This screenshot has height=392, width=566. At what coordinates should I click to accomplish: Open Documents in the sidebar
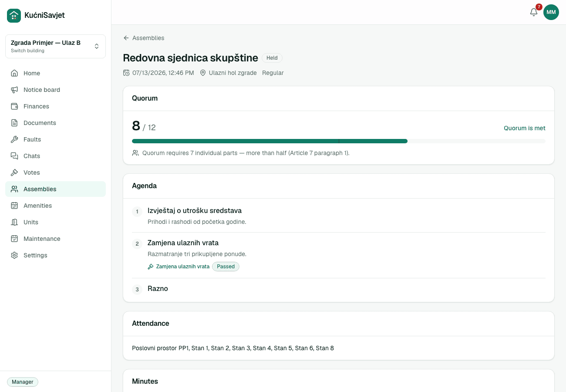pyautogui.click(x=55, y=123)
